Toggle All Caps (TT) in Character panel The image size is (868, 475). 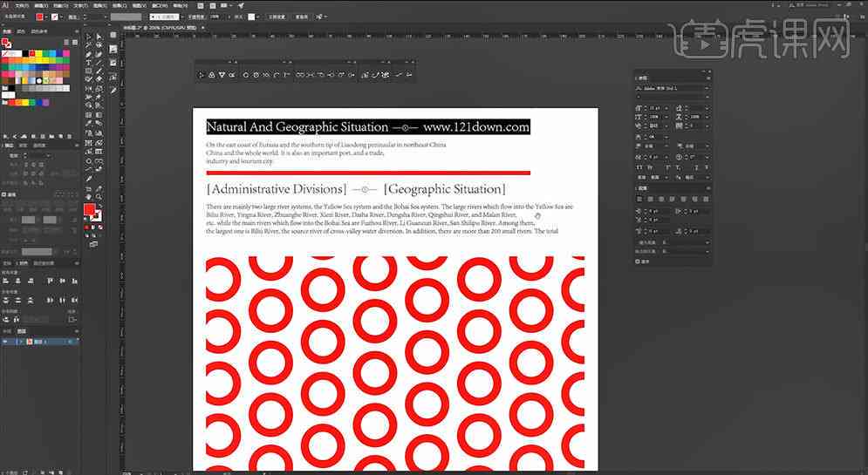click(x=640, y=167)
